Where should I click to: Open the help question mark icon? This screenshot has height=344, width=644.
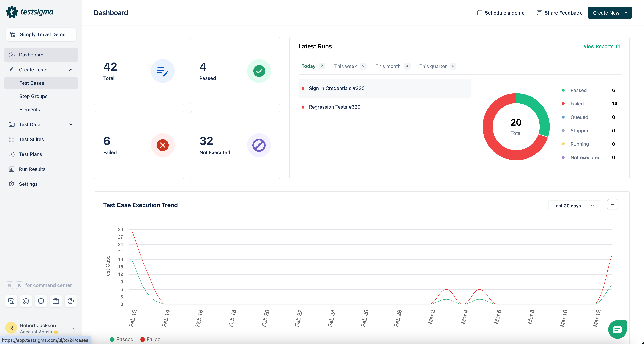[71, 301]
